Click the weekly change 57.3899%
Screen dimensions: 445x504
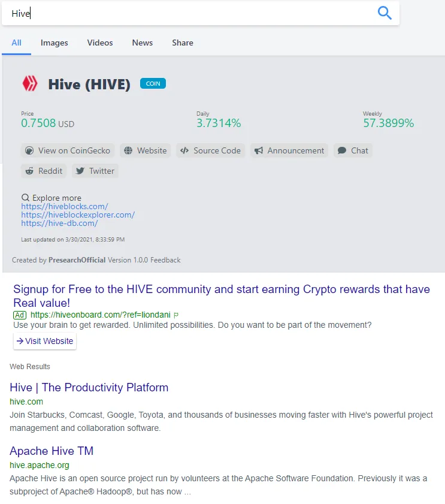[x=389, y=123]
